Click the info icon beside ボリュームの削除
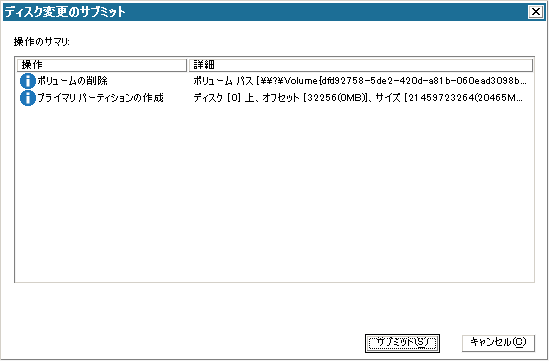This screenshot has height=361, width=549. (28, 81)
